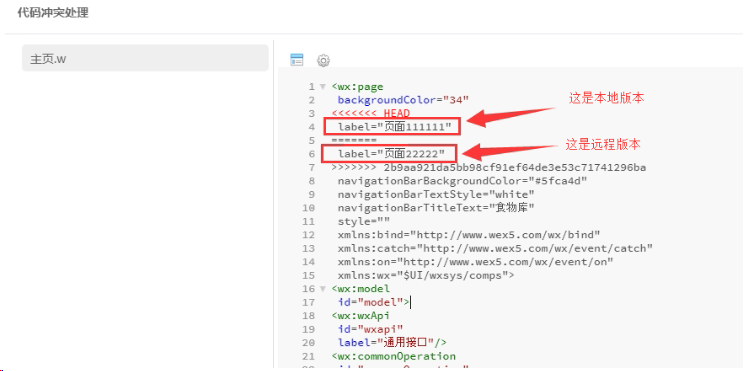This screenshot has height=371, width=744.
Task: Click the ======= separator line
Action: click(x=354, y=140)
